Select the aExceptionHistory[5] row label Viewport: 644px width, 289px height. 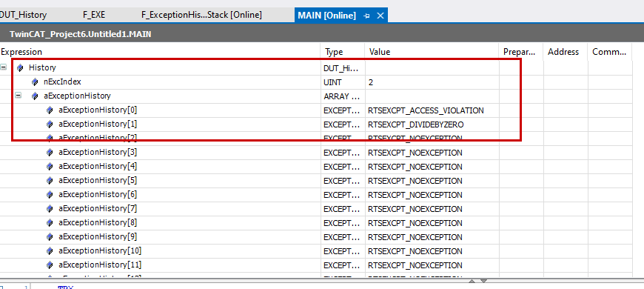[98, 180]
